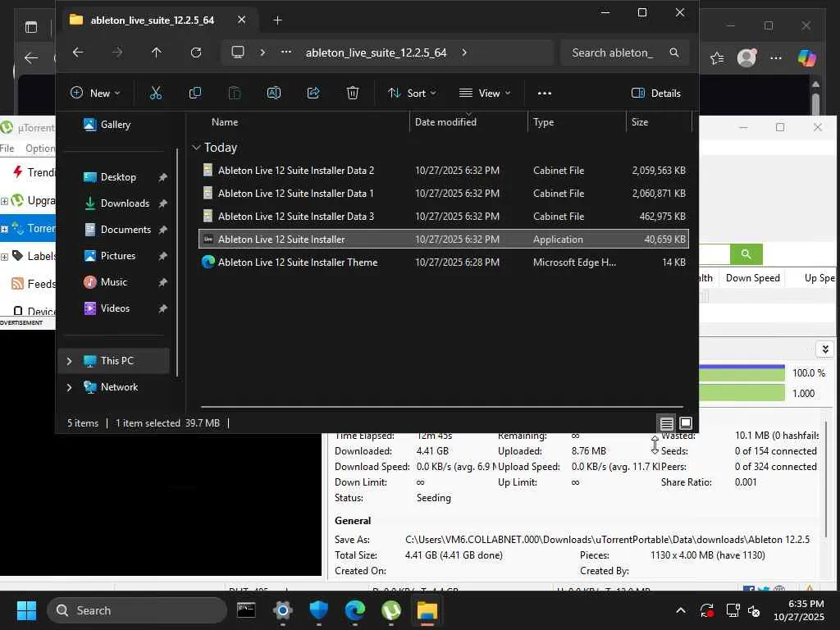
Task: Toggle the Details pane button
Action: pos(655,94)
